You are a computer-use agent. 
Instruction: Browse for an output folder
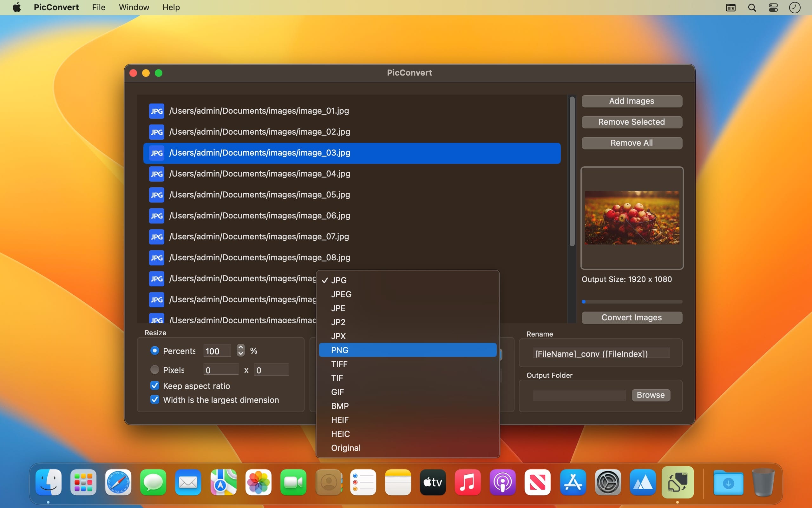pyautogui.click(x=651, y=395)
